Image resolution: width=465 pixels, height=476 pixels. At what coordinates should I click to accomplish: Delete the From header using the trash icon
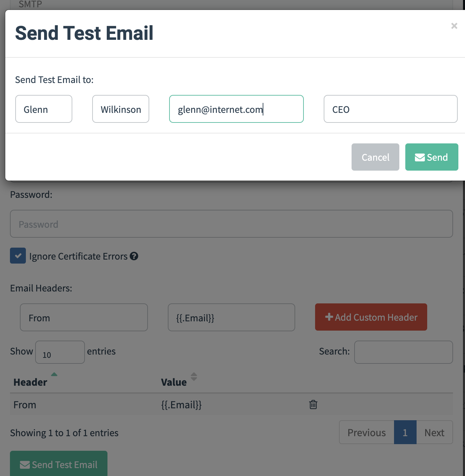pyautogui.click(x=313, y=405)
